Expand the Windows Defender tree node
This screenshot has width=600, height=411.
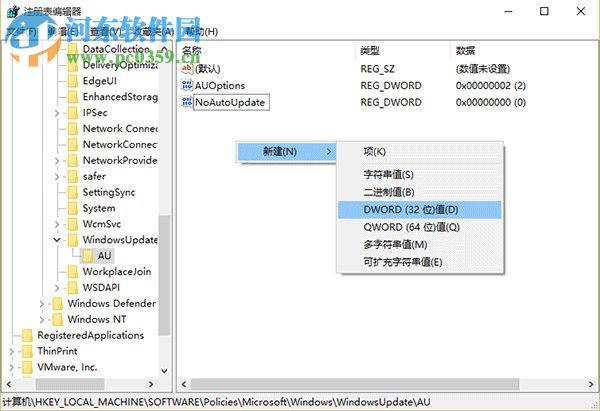pos(42,304)
